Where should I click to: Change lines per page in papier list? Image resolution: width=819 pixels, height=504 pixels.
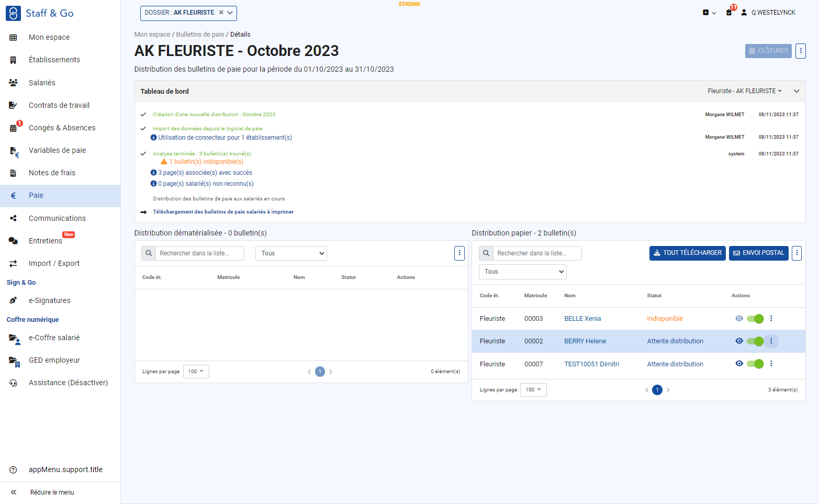[x=533, y=390]
